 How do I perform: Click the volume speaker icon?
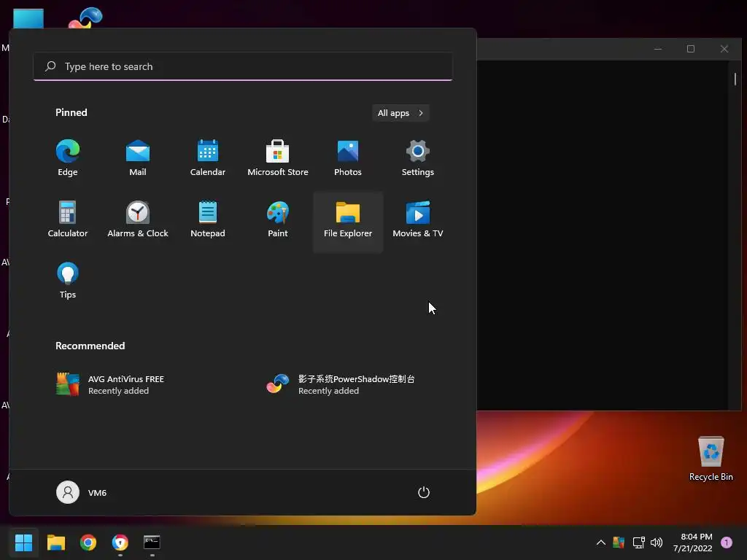click(x=657, y=542)
